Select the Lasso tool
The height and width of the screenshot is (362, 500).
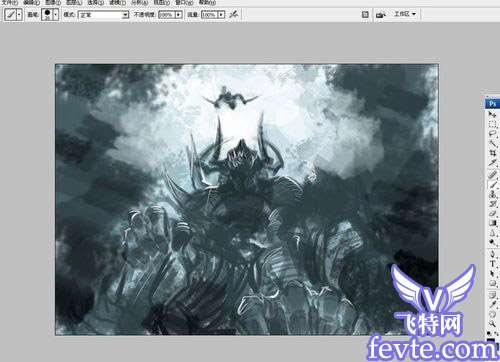pos(492,134)
